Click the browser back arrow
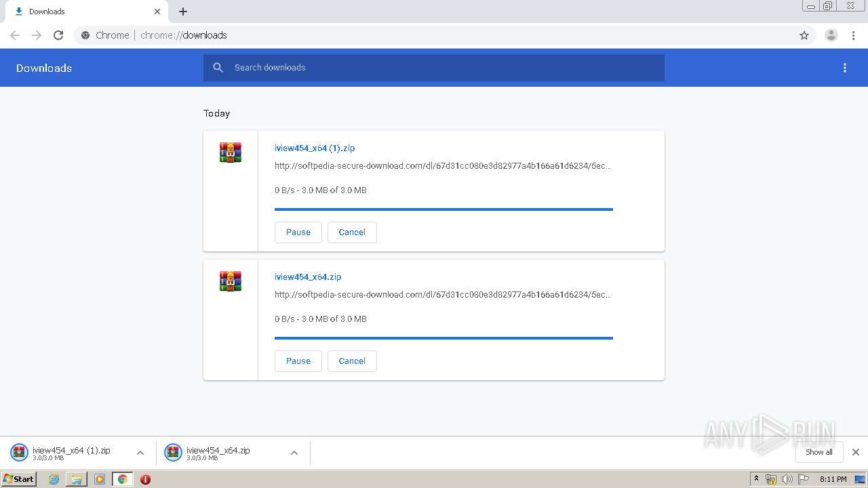The height and width of the screenshot is (488, 868). (x=15, y=35)
